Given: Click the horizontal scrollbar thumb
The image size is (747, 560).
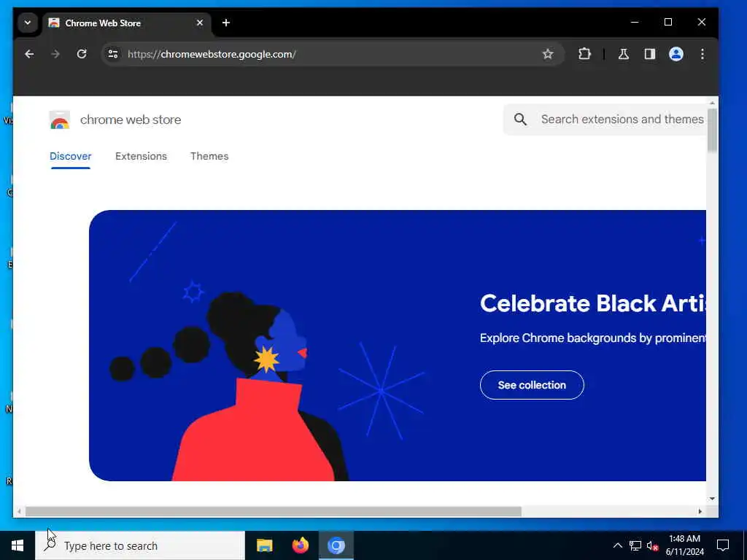Looking at the screenshot, I should [273, 511].
